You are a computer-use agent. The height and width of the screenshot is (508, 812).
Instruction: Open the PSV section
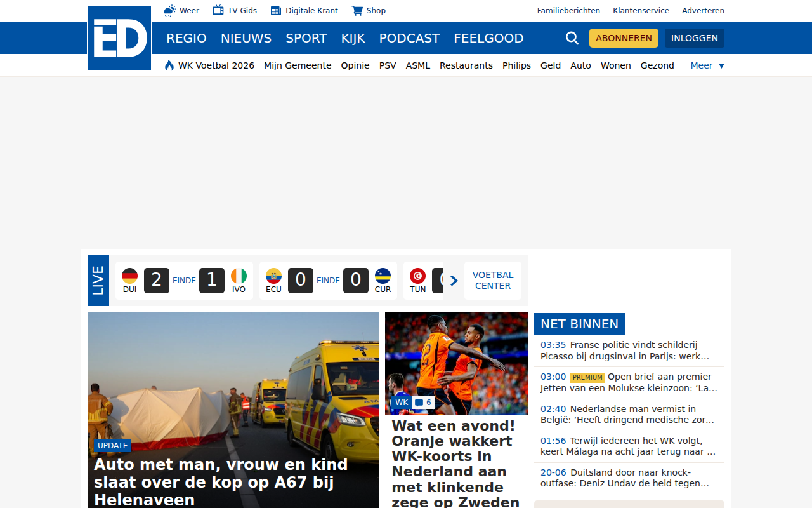(388, 65)
